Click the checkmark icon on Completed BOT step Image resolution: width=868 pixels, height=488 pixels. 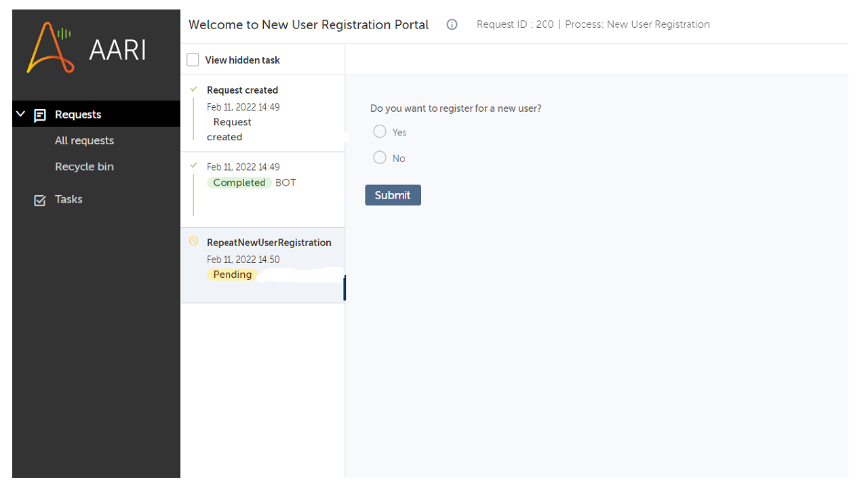194,165
